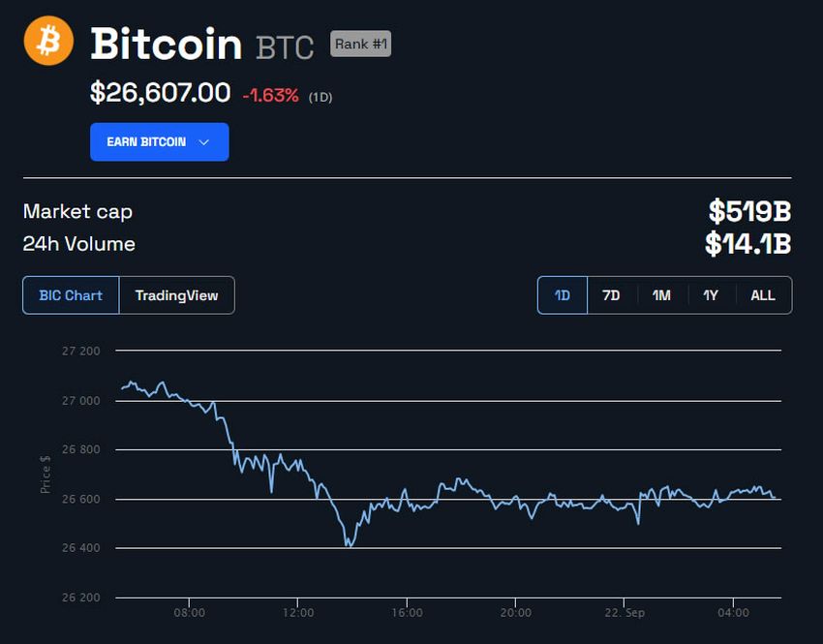This screenshot has width=823, height=644.
Task: Select the 7D time range
Action: point(611,294)
